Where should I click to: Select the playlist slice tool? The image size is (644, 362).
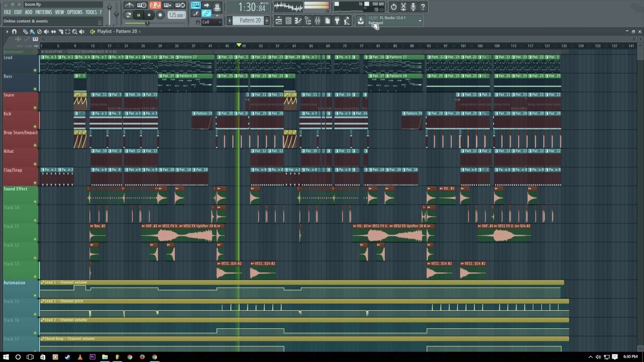[61, 31]
